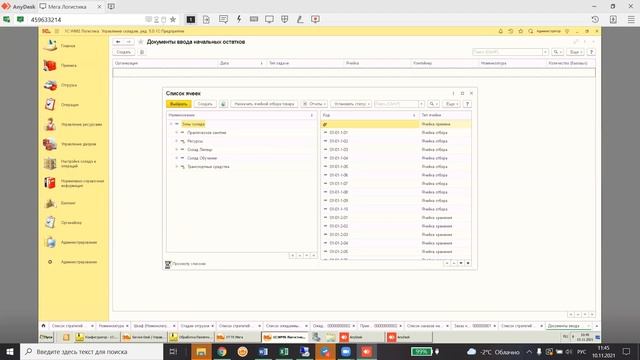
Task: Click the home icon in tab bar
Action: 43,326
